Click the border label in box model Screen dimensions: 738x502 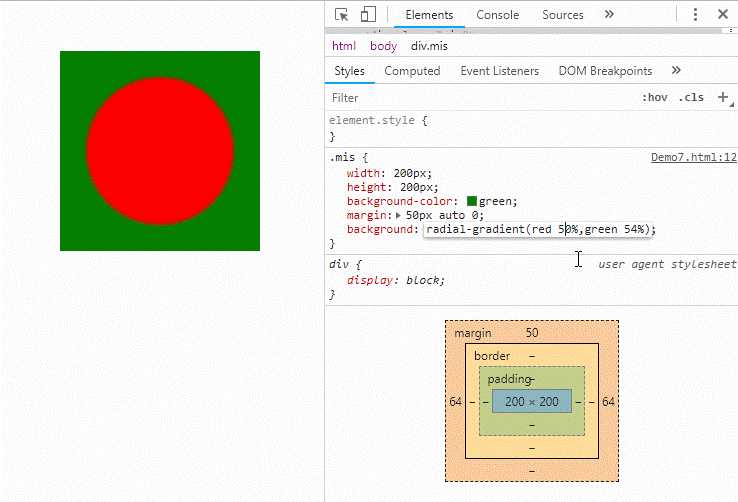(492, 356)
